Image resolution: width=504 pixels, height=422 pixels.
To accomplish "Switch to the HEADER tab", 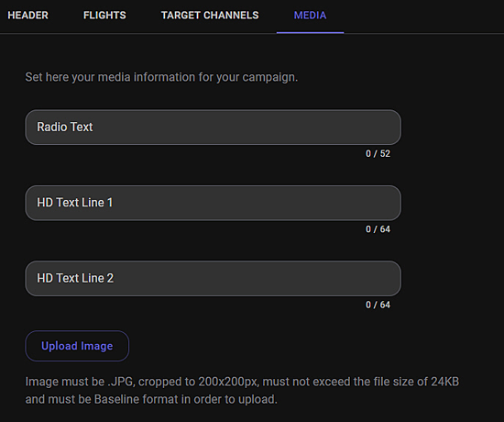I will 28,15.
